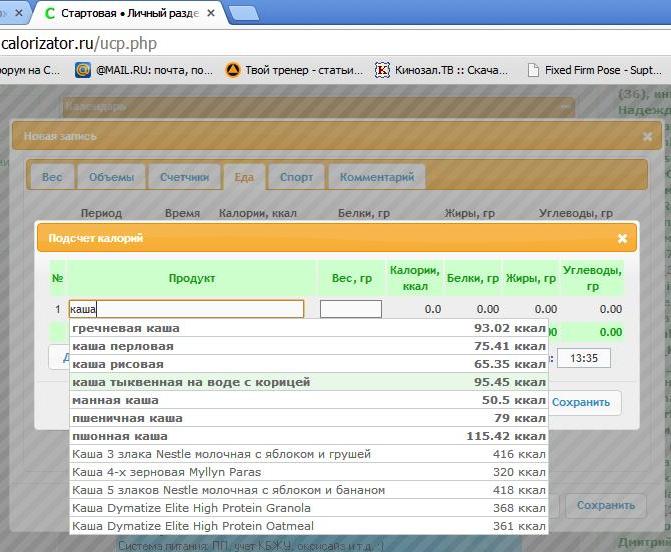Click the Калории, ккал column header in dialog

415,278
